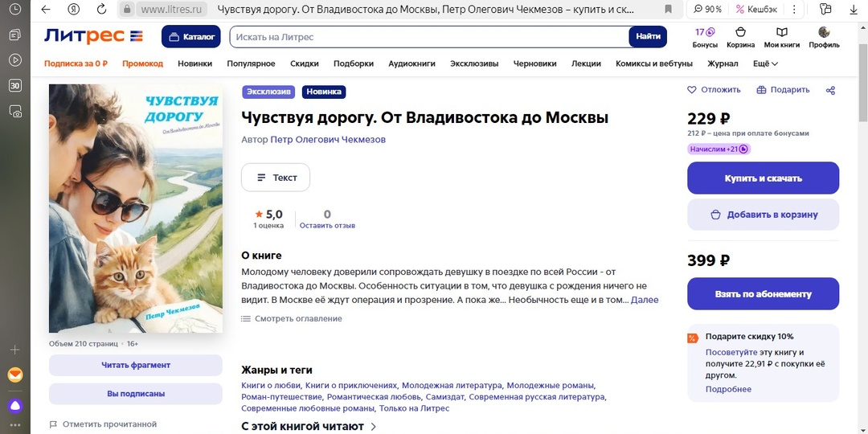868x434 pixels.
Task: Click the book cover image
Action: click(136, 209)
